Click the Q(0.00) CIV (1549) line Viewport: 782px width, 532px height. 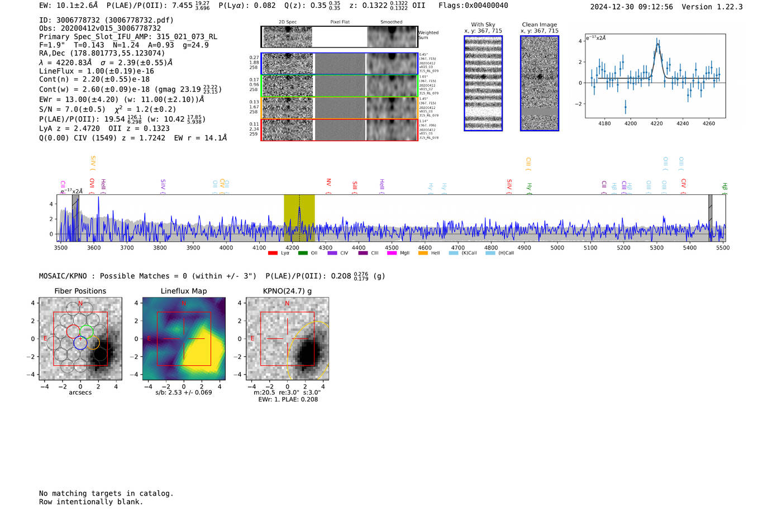pos(133,138)
